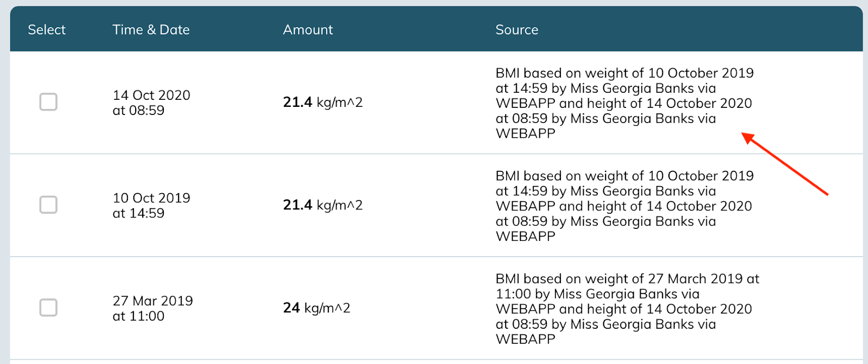Click kg/m^2 unit in 10 Oct 2019 row
This screenshot has height=364, width=868.
click(x=340, y=205)
